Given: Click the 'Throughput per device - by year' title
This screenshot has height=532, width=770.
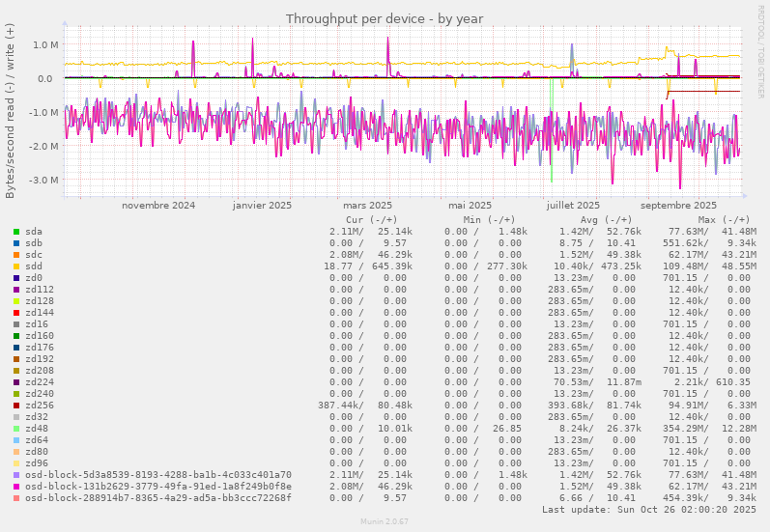Looking at the screenshot, I should (385, 19).
